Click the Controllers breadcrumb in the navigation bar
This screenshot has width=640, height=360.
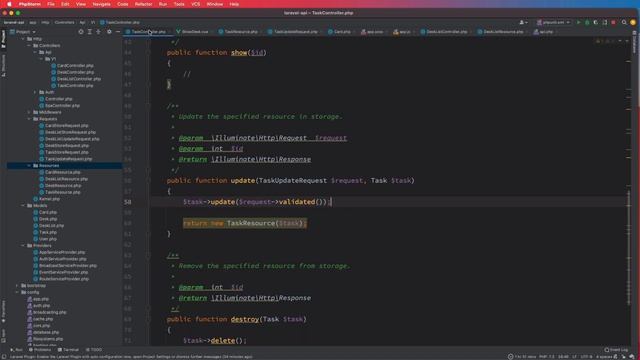(64, 22)
